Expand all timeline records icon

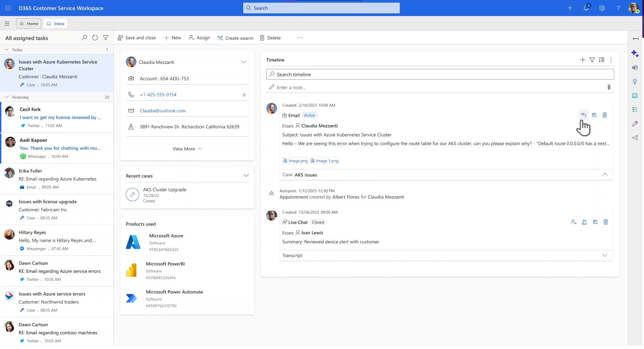tap(602, 60)
